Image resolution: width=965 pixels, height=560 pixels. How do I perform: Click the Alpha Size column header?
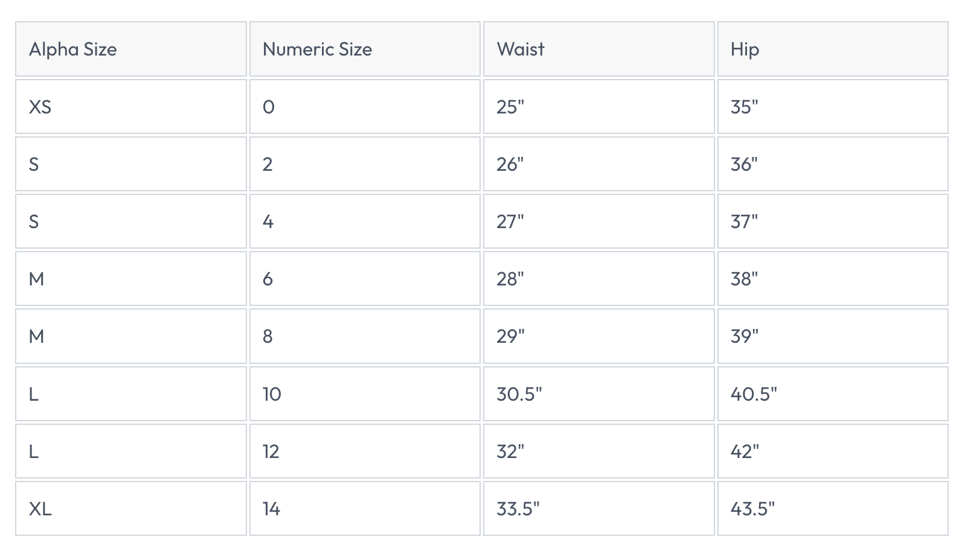point(73,49)
